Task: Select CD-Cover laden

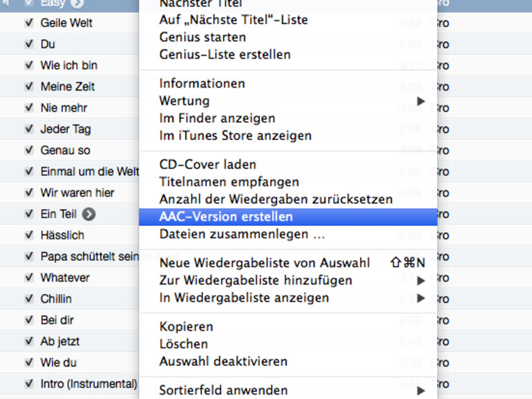Action: coord(207,165)
